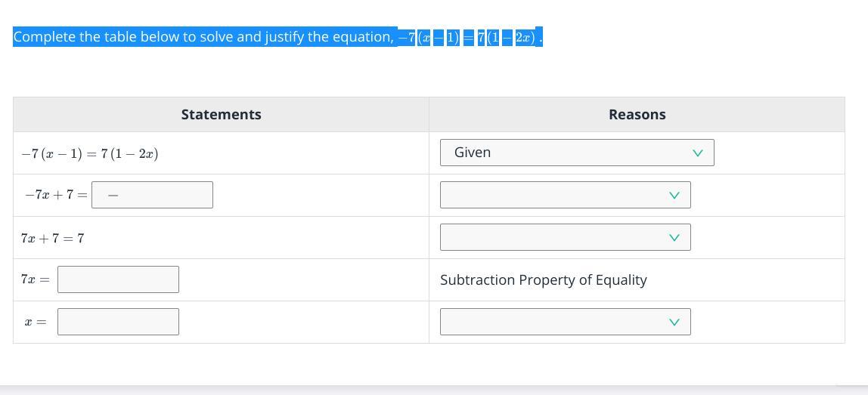The height and width of the screenshot is (395, 868).
Task: Click the Reasons column header
Action: [x=637, y=115]
